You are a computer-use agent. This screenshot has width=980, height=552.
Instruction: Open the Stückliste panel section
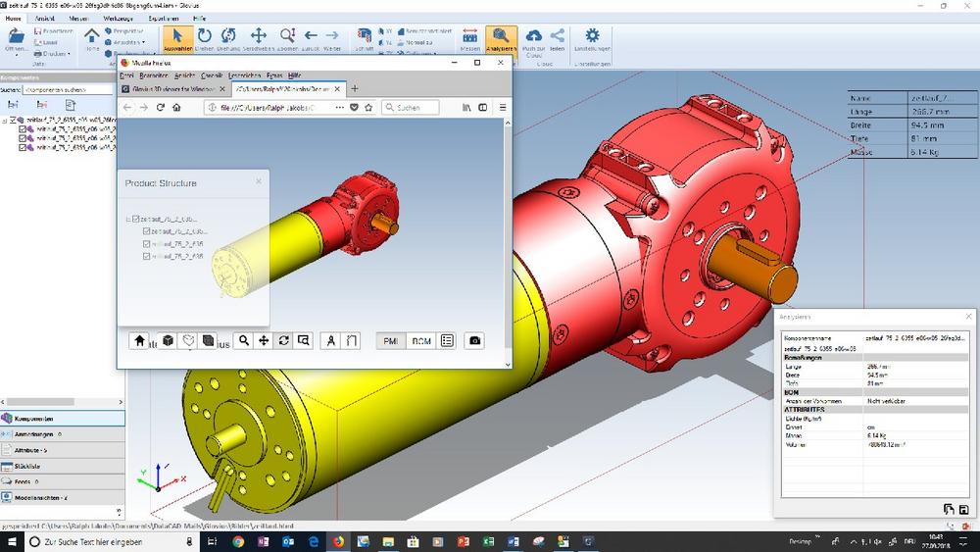click(29, 466)
